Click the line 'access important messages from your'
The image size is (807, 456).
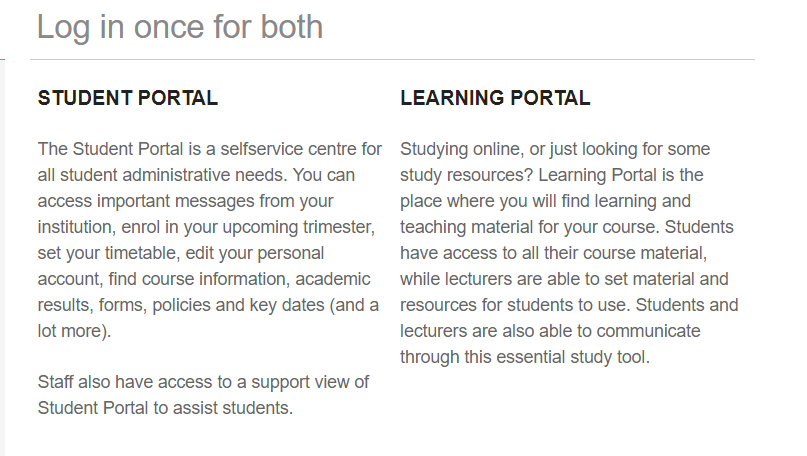[185, 201]
